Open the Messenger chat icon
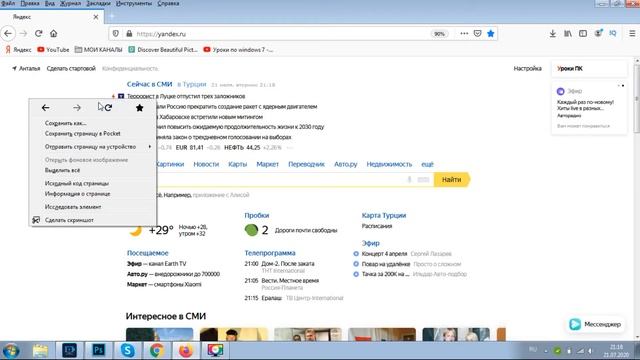 tap(575, 324)
